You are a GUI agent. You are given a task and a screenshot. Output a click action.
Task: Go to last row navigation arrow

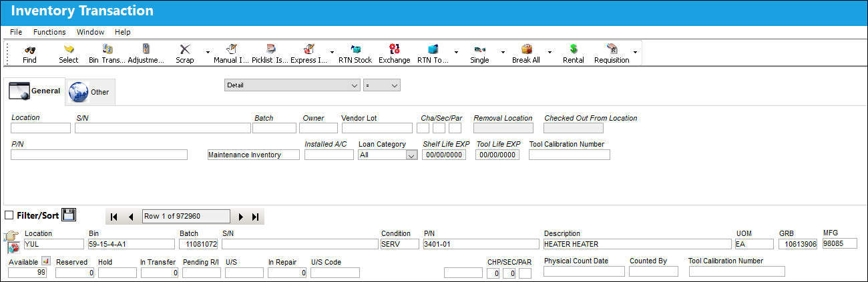click(x=255, y=217)
